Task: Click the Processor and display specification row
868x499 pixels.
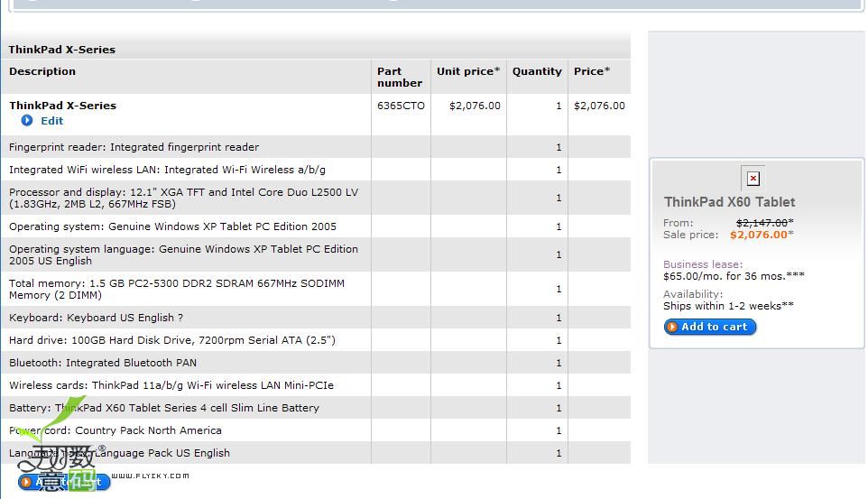Action: tap(183, 198)
